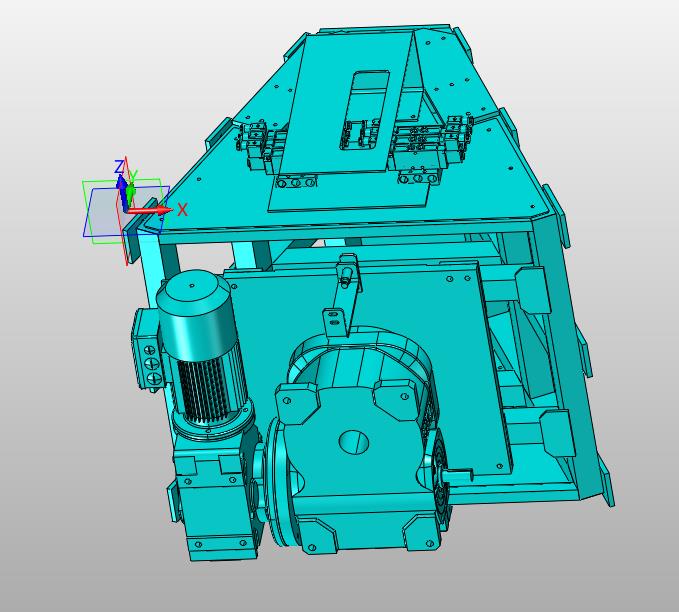This screenshot has width=679, height=612.
Task: Select the blue Z axis arrow of the triad
Action: pos(122,191)
